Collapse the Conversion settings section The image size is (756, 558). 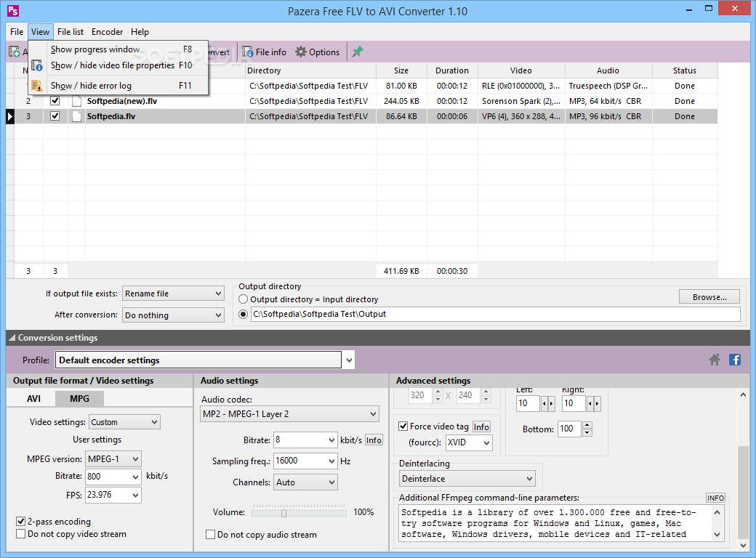pyautogui.click(x=12, y=338)
